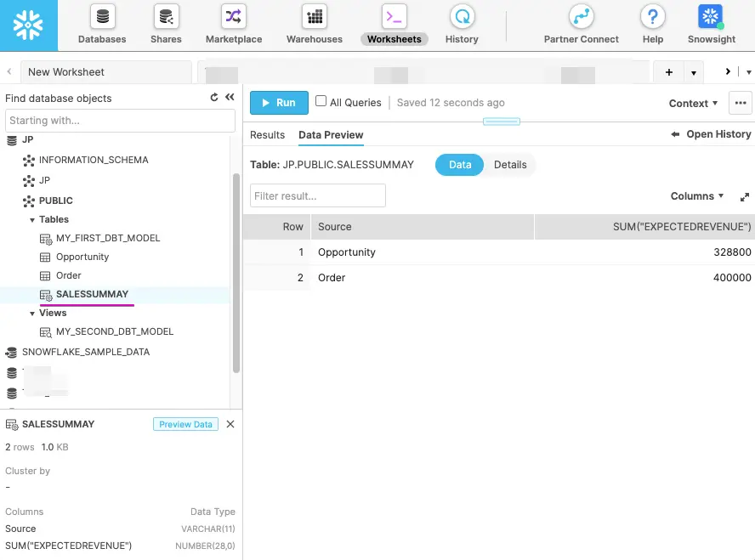Launch Snowsight from top bar

coord(711,17)
